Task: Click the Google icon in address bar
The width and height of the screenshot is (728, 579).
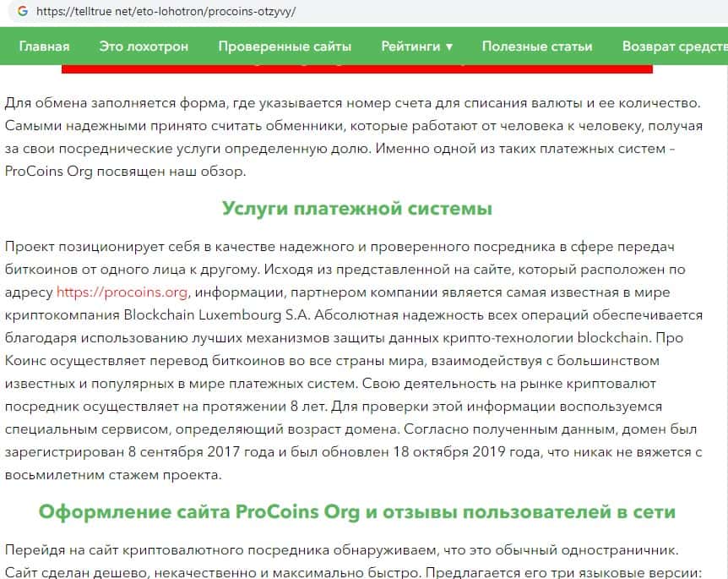Action: point(22,11)
